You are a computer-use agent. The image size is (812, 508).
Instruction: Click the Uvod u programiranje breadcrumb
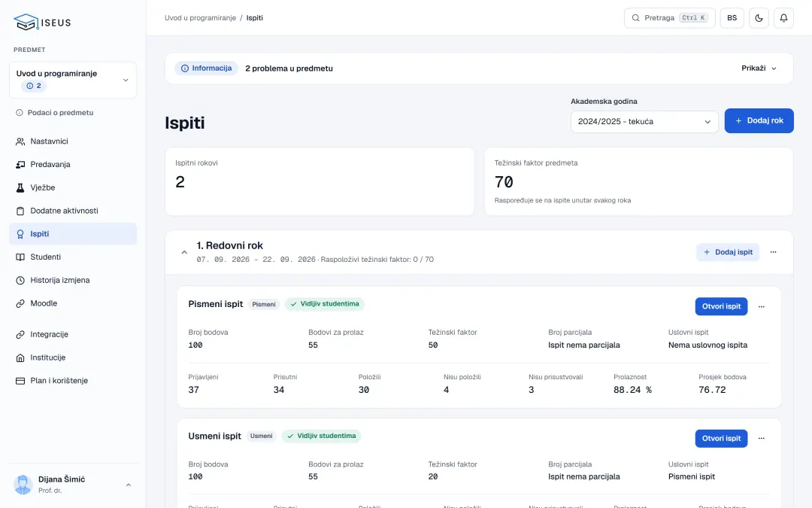coord(201,18)
